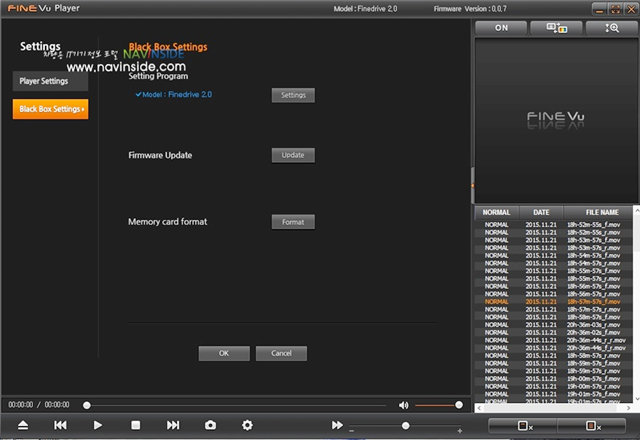The height and width of the screenshot is (440, 640).
Task: Select the Black Box Settings tab
Action: click(50, 109)
